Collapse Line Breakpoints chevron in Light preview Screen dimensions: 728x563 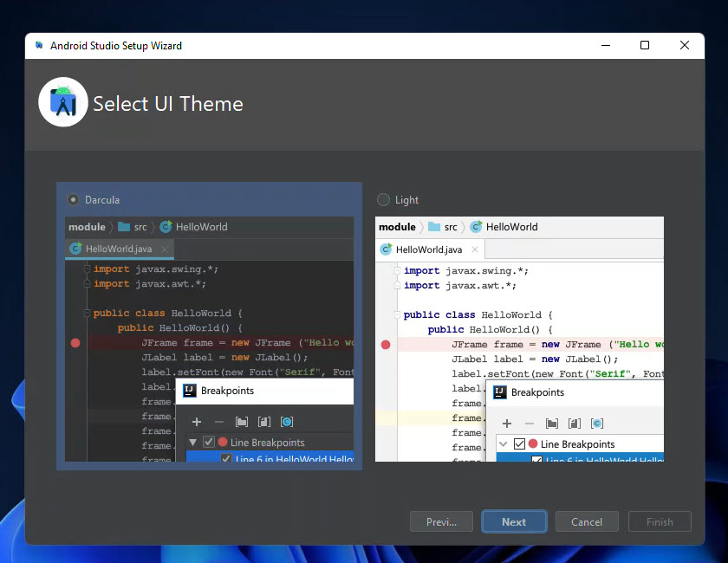point(503,444)
